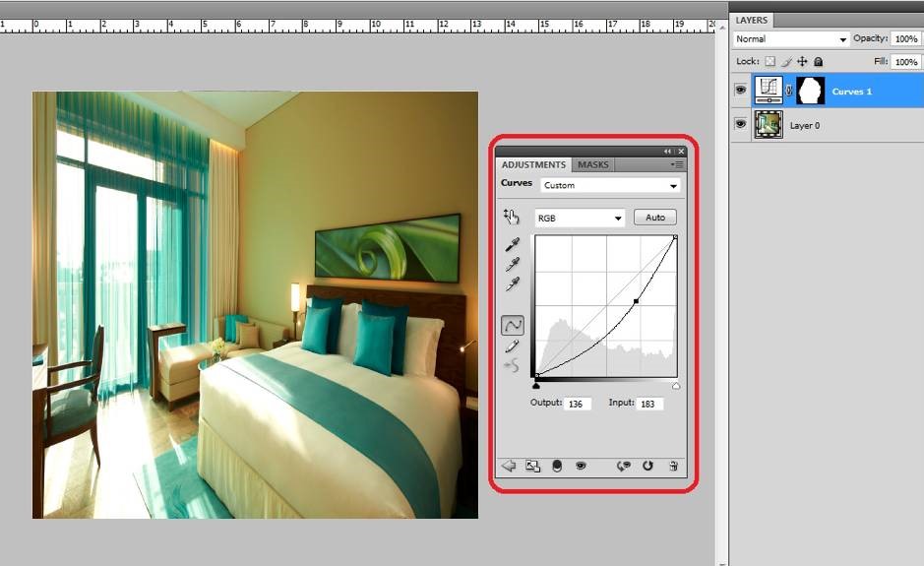Click the Output value field

pos(577,404)
